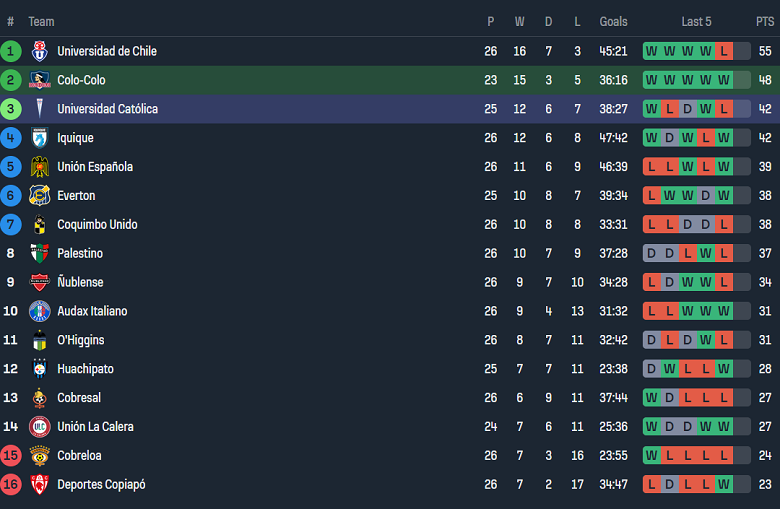Click Huachipato's first Last 5 result box
The width and height of the screenshot is (780, 509).
[652, 370]
